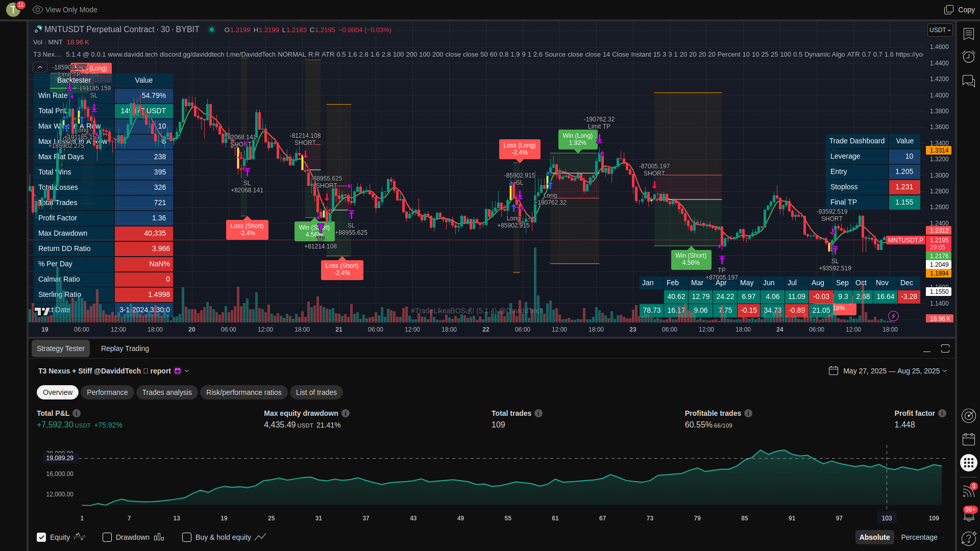980x551 pixels.
Task: Open the object tree target icon
Action: click(x=968, y=416)
